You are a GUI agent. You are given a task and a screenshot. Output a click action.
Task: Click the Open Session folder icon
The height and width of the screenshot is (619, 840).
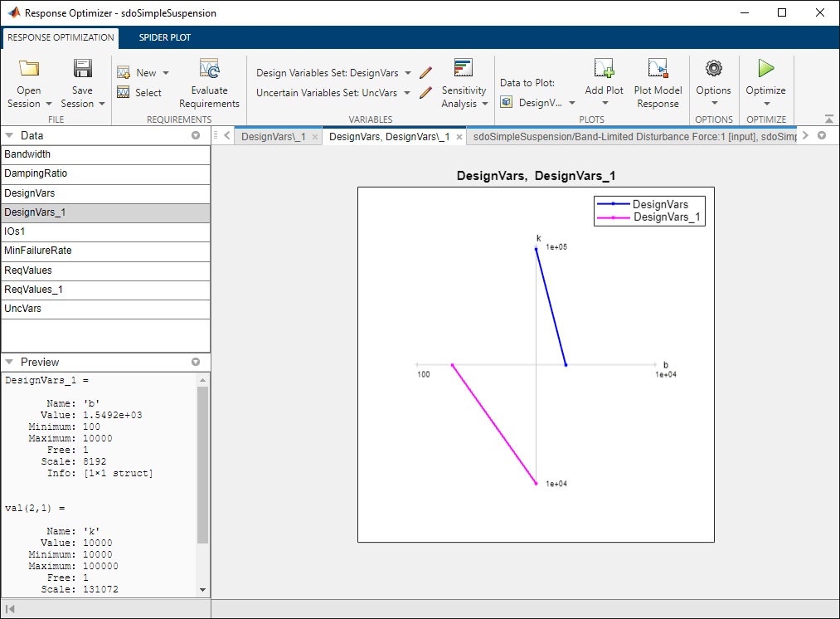[x=29, y=69]
